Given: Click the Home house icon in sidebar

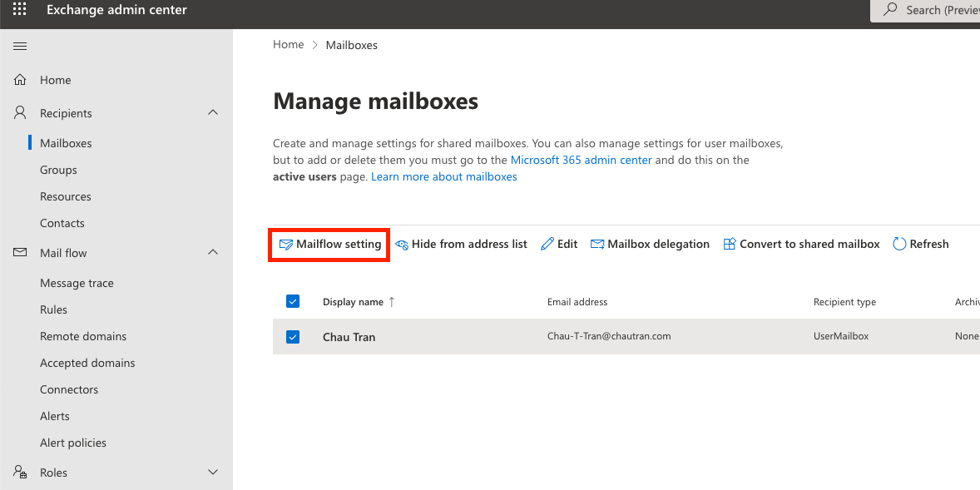Looking at the screenshot, I should coord(20,80).
